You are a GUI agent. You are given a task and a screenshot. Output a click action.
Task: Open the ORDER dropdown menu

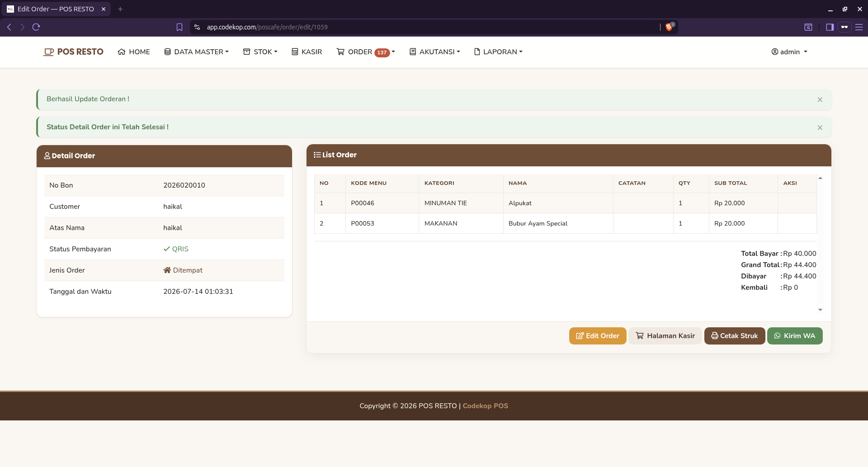366,52
